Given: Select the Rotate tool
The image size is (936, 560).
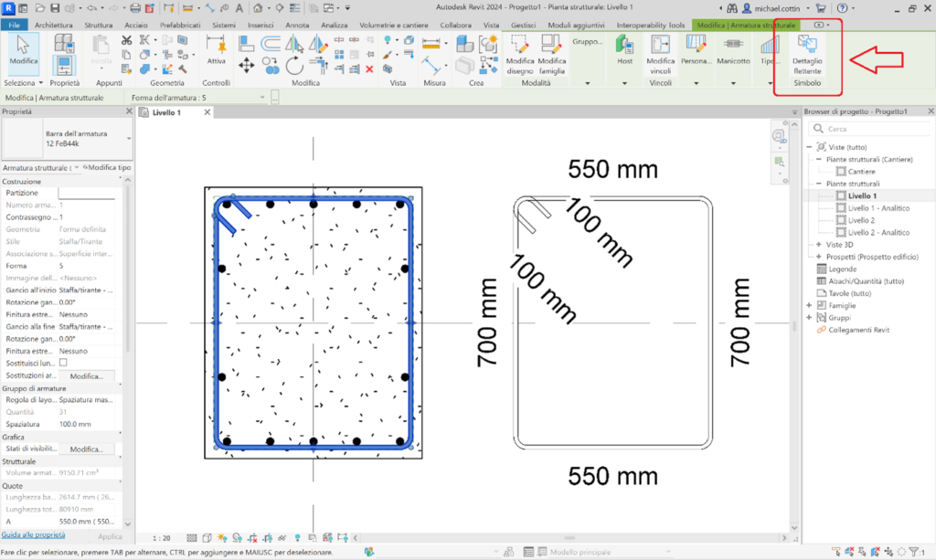Looking at the screenshot, I should click(x=294, y=66).
